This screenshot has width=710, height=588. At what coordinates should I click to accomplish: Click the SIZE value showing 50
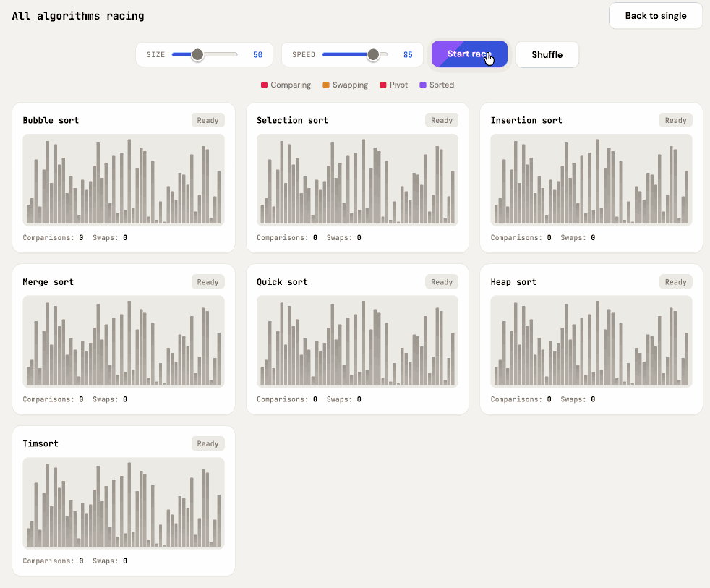(257, 54)
